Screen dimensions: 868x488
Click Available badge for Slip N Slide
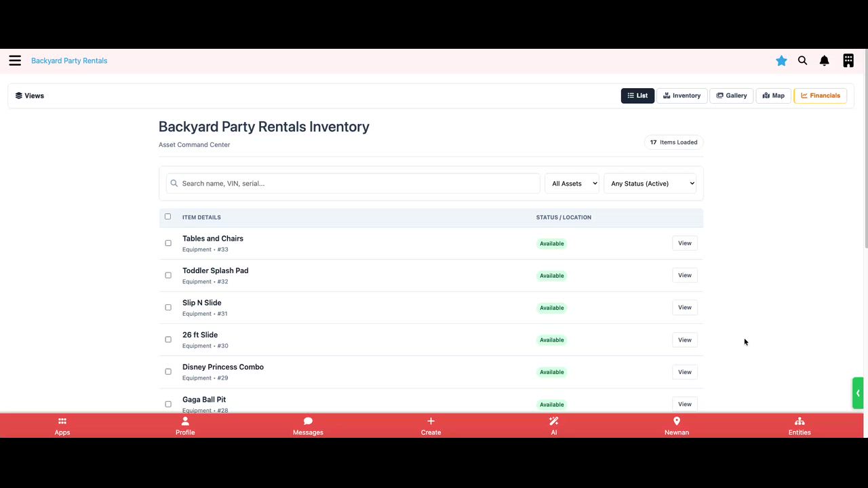(x=551, y=308)
